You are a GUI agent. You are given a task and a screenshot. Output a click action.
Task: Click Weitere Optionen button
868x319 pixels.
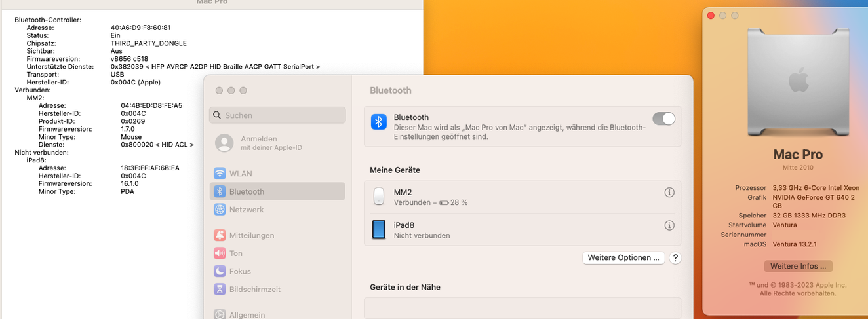pyautogui.click(x=623, y=258)
